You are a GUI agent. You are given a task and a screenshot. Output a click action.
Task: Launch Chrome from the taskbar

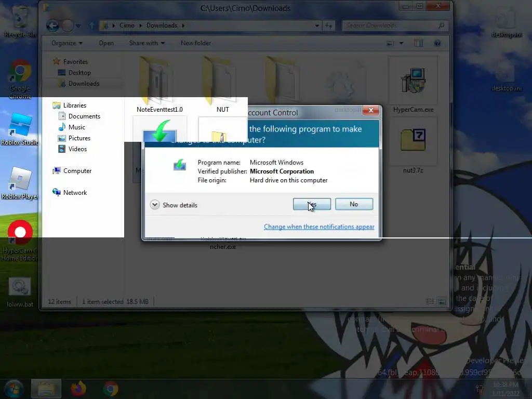(x=111, y=389)
